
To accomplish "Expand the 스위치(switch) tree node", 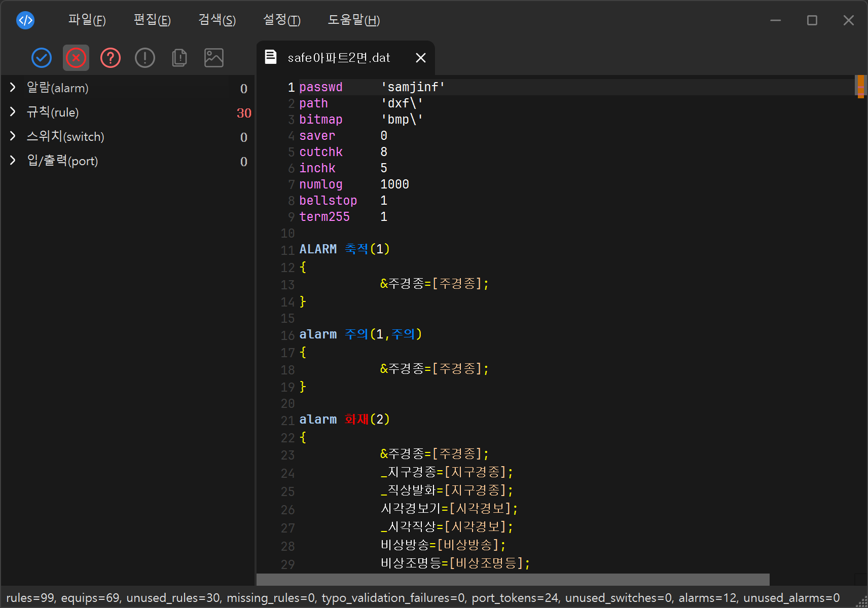I will pyautogui.click(x=13, y=136).
